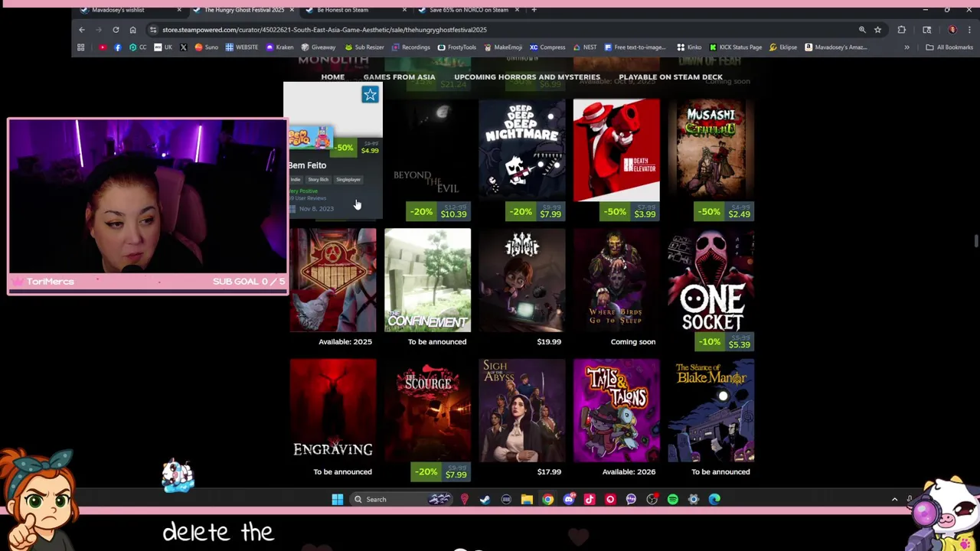
Task: Open The Séance of Blake Manor capsule
Action: 711,410
